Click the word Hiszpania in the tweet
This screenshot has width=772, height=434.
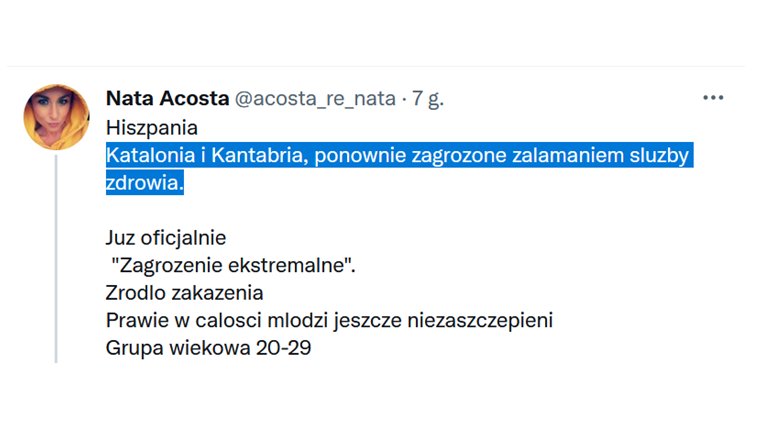pyautogui.click(x=152, y=128)
